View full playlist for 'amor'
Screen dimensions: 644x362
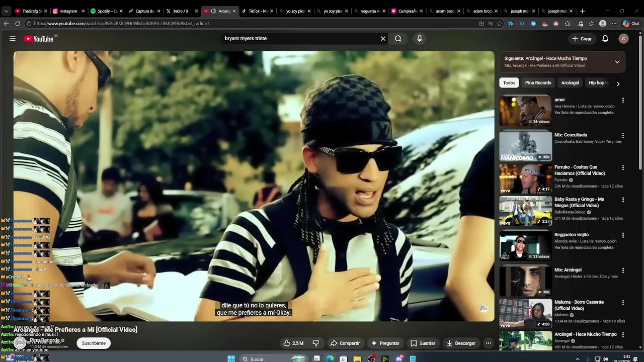584,113
